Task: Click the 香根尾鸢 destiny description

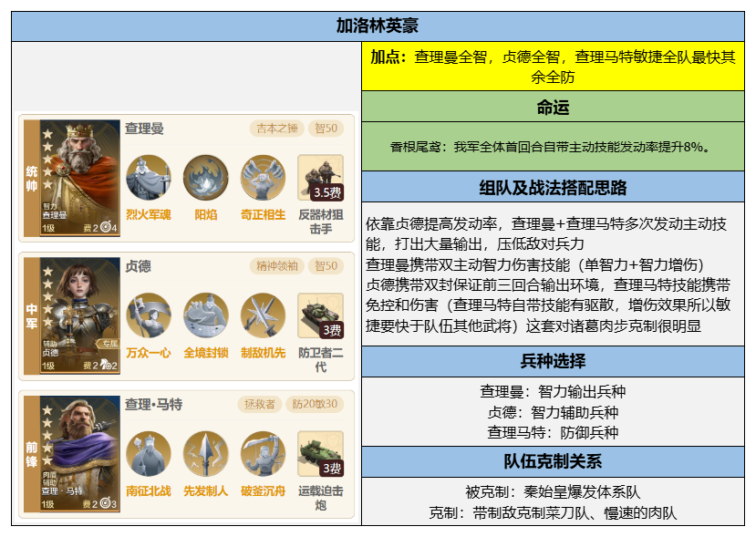Action: [x=553, y=147]
